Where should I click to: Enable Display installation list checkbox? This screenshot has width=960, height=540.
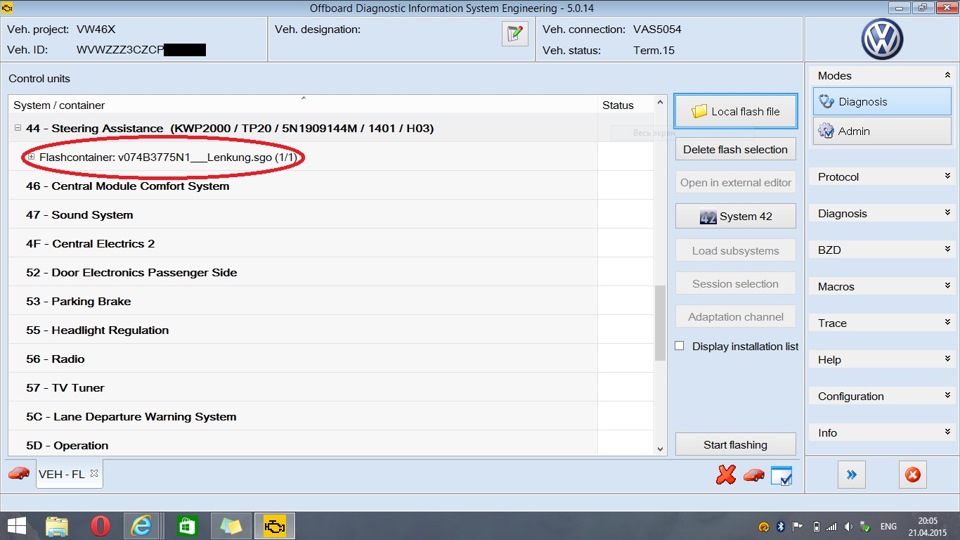tap(680, 345)
